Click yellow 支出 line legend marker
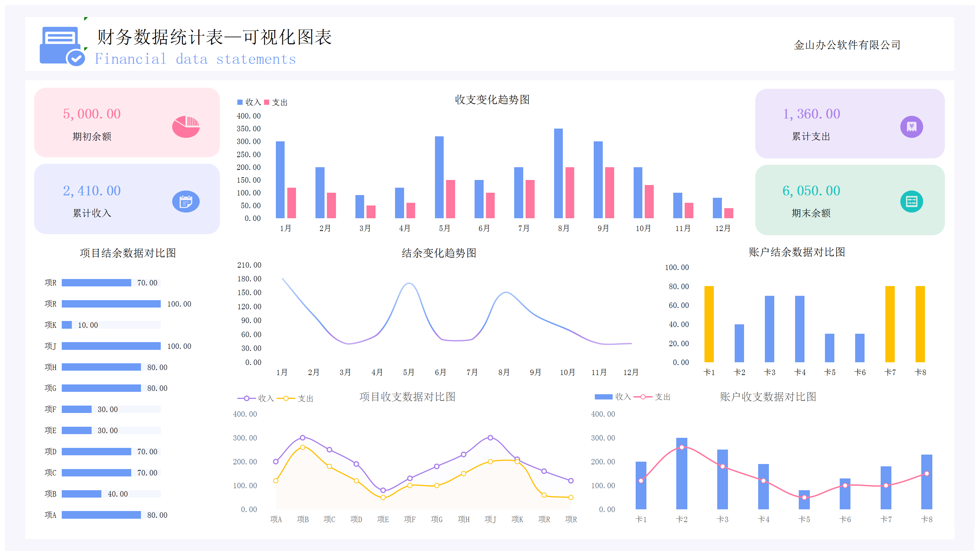This screenshot has width=980, height=556. (x=286, y=398)
